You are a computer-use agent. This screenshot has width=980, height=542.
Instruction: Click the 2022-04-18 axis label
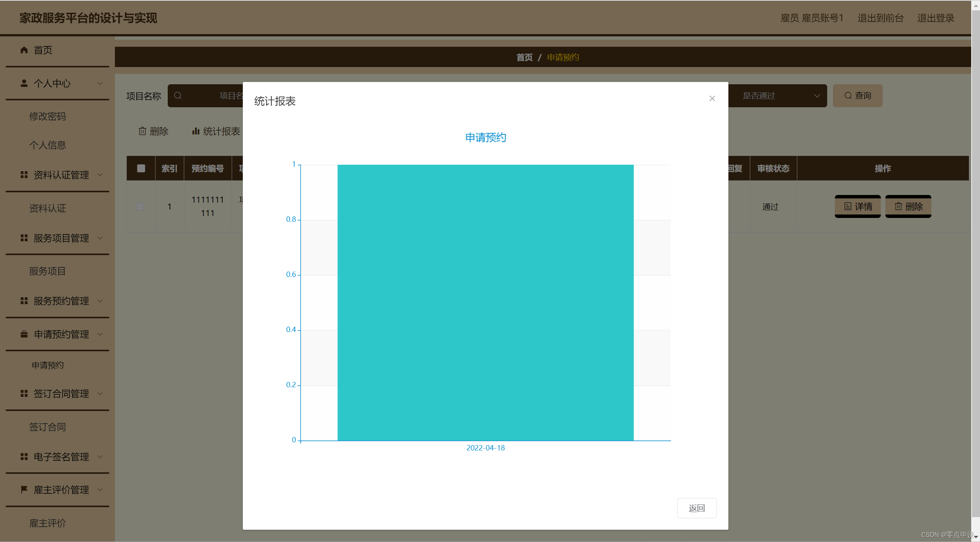(x=485, y=448)
